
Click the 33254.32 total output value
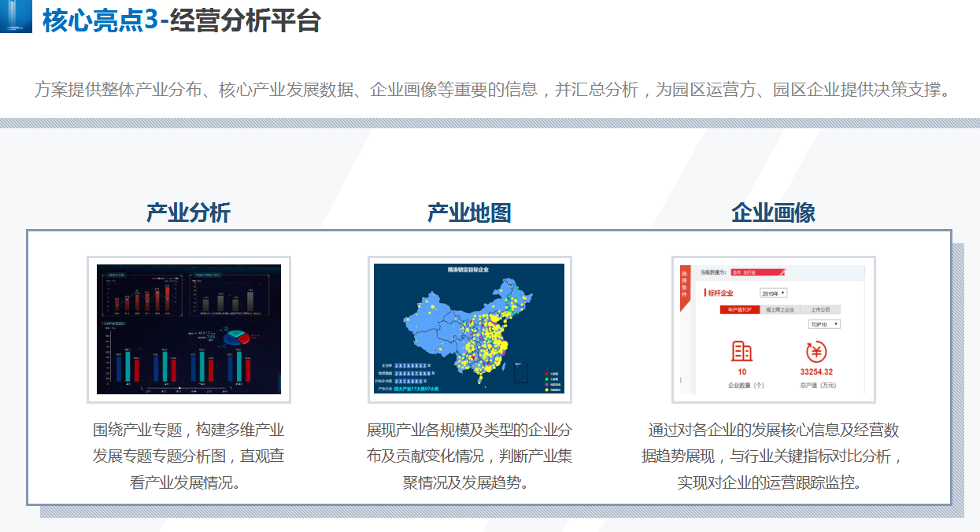[x=816, y=371]
